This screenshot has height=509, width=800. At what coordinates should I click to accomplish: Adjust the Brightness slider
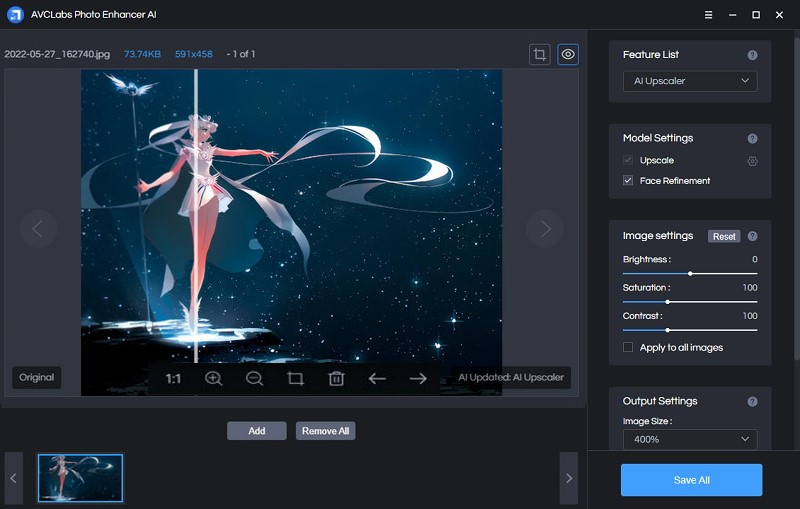click(x=690, y=274)
